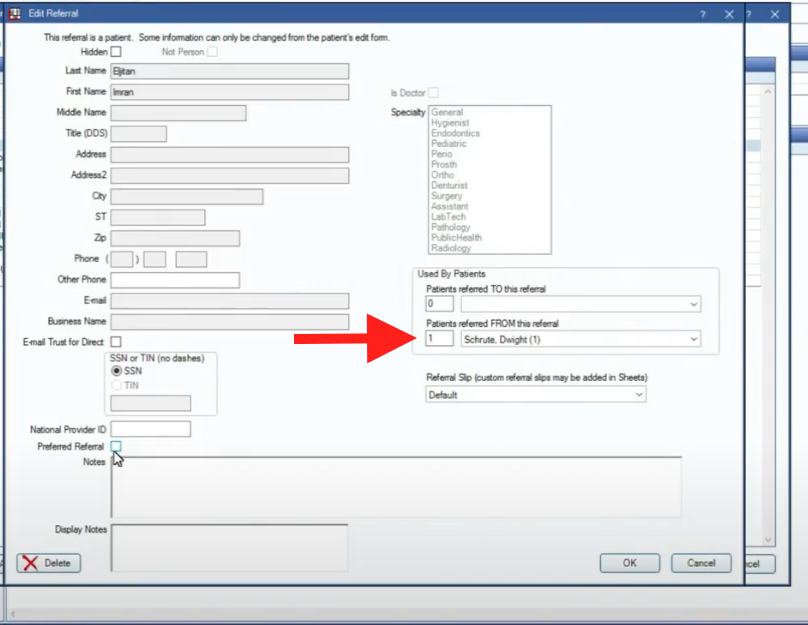Click the red X Delete button
The image size is (808, 625).
pos(48,563)
